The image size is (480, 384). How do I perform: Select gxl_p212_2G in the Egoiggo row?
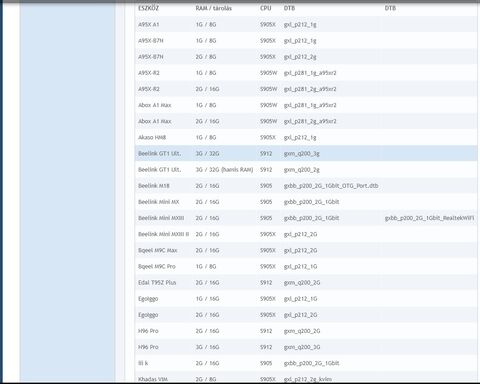point(300,315)
